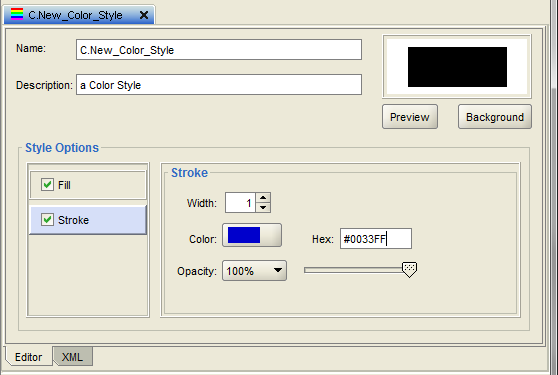Image resolution: width=558 pixels, height=375 pixels.
Task: Decrease stroke width with down arrow
Action: point(263,207)
